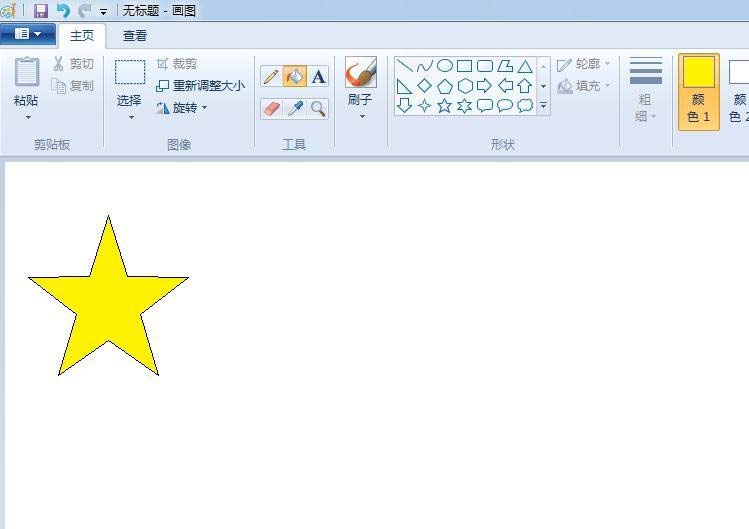The width and height of the screenshot is (749, 529).
Task: Choose the Right triangle shape
Action: (404, 86)
